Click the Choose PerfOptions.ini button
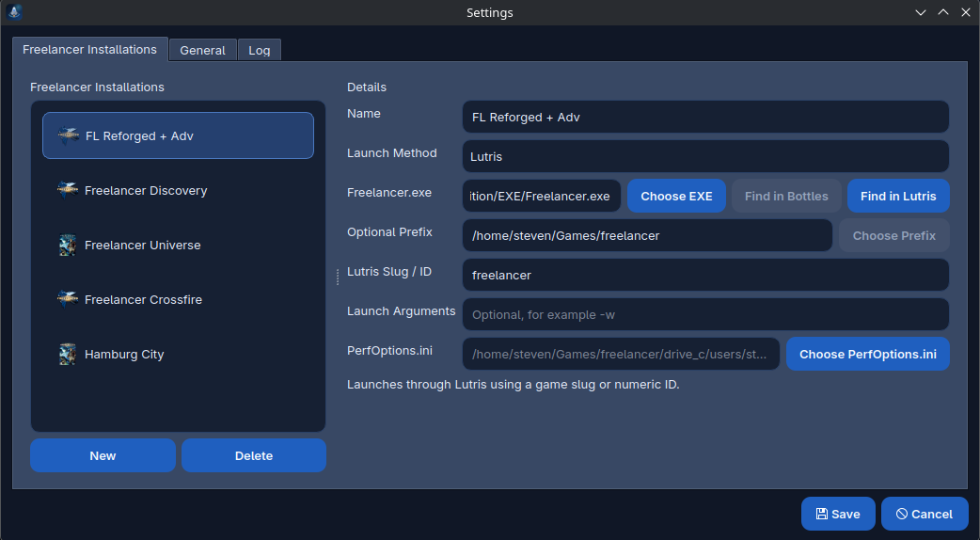This screenshot has height=540, width=980. (x=867, y=355)
